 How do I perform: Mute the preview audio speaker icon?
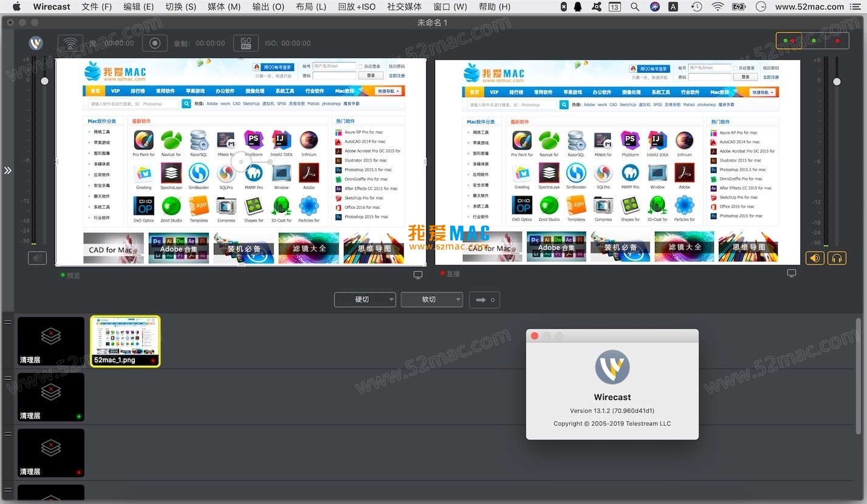click(37, 257)
